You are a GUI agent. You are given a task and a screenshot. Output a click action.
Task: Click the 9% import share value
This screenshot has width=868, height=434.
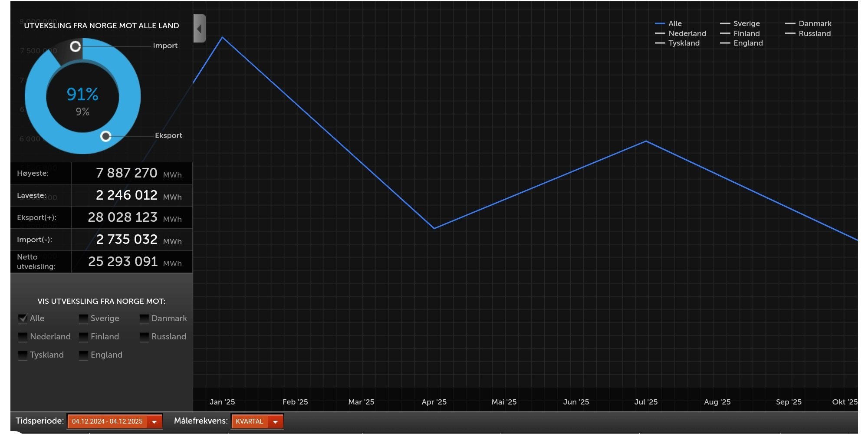click(82, 112)
